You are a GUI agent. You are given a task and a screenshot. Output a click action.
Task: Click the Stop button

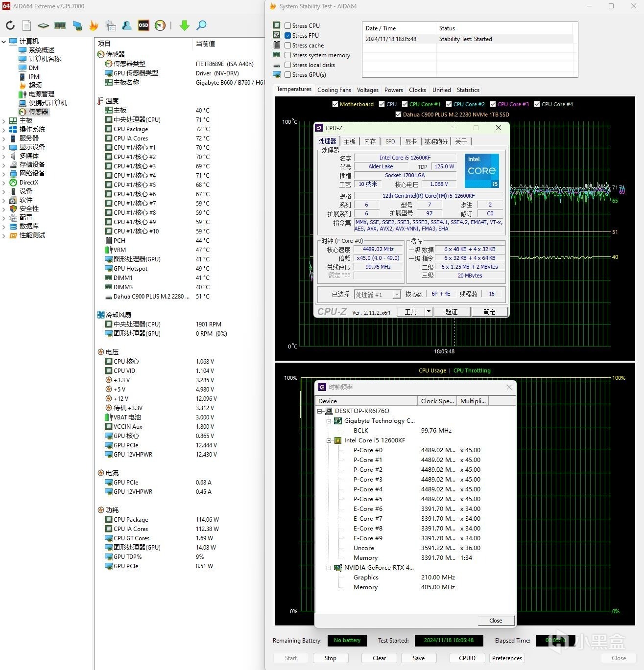330,658
